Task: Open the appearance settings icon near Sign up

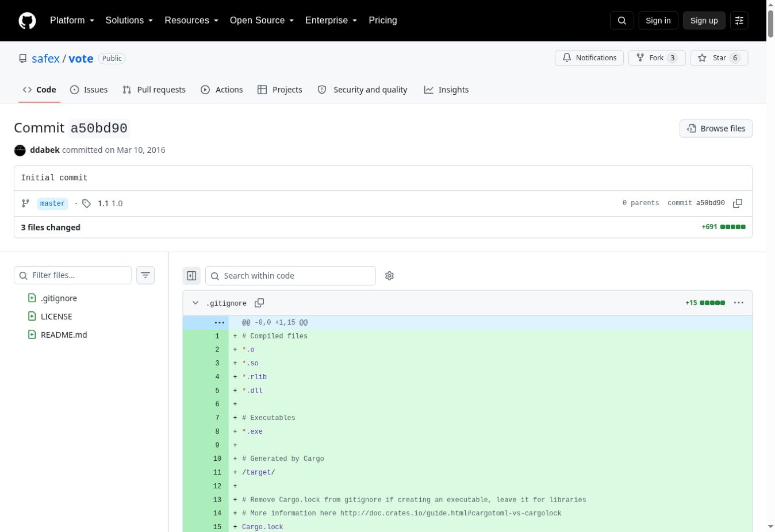Action: [x=739, y=21]
